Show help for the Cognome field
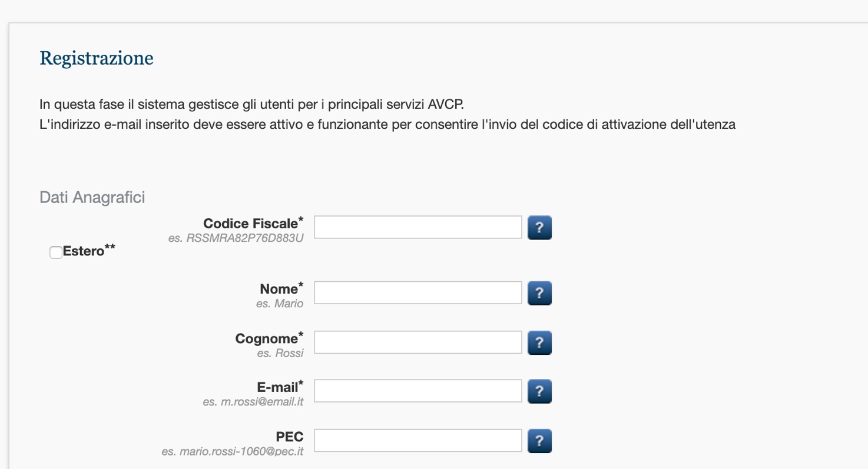This screenshot has height=469, width=868. pos(539,342)
